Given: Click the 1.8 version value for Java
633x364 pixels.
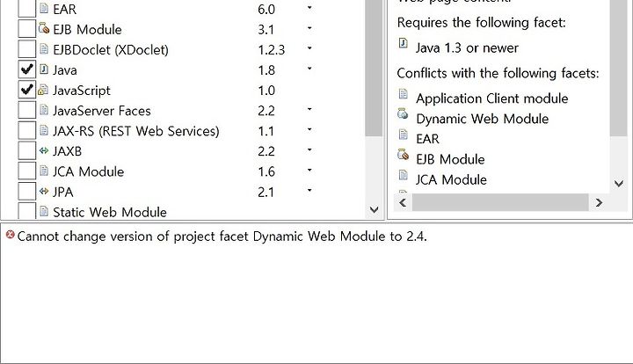Looking at the screenshot, I should tap(266, 70).
